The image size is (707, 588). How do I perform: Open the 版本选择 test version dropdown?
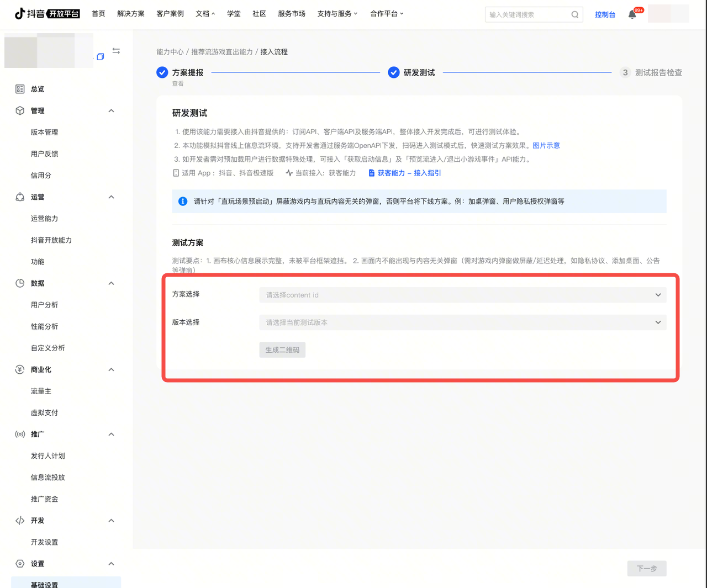click(x=462, y=322)
